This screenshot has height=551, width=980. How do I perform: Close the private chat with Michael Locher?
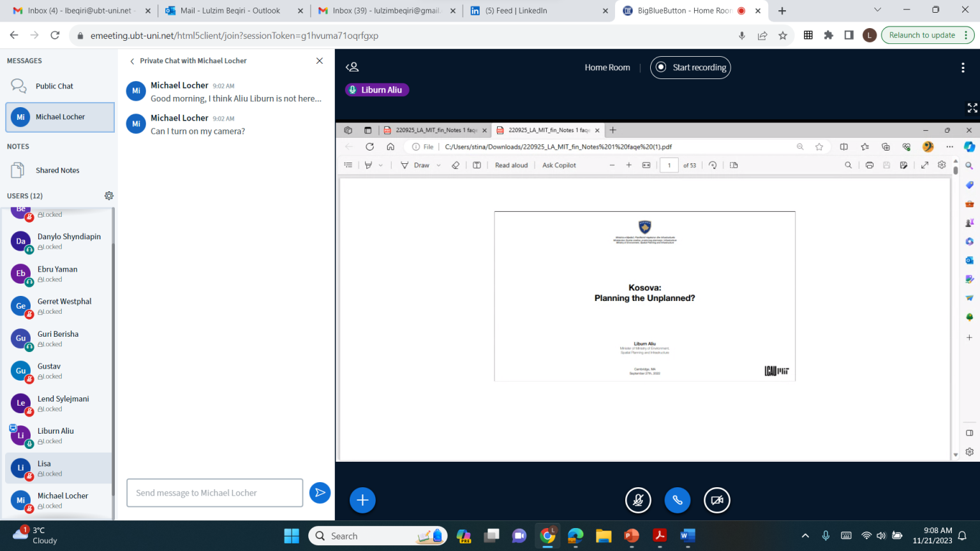[320, 61]
